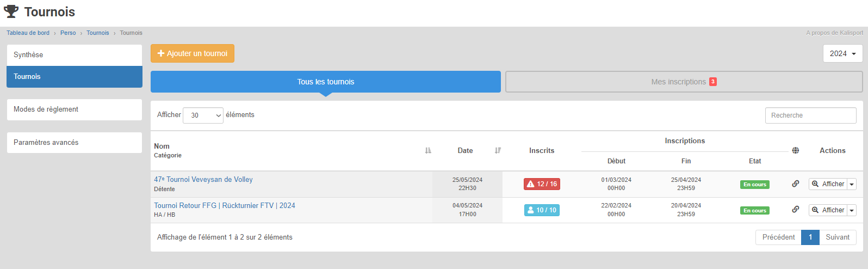Click link icon for Tournoi Veveysan row

[795, 184]
